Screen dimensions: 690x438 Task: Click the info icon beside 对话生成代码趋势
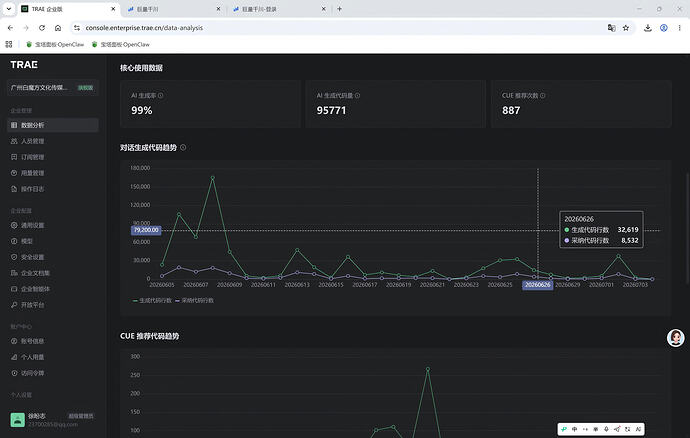point(183,147)
